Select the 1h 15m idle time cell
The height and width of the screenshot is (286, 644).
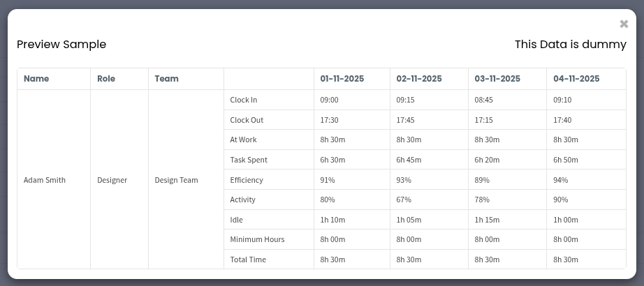tap(487, 220)
